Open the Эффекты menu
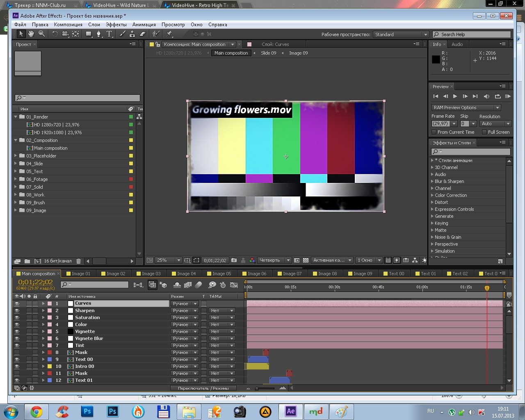The height and width of the screenshot is (420, 525). click(x=116, y=25)
